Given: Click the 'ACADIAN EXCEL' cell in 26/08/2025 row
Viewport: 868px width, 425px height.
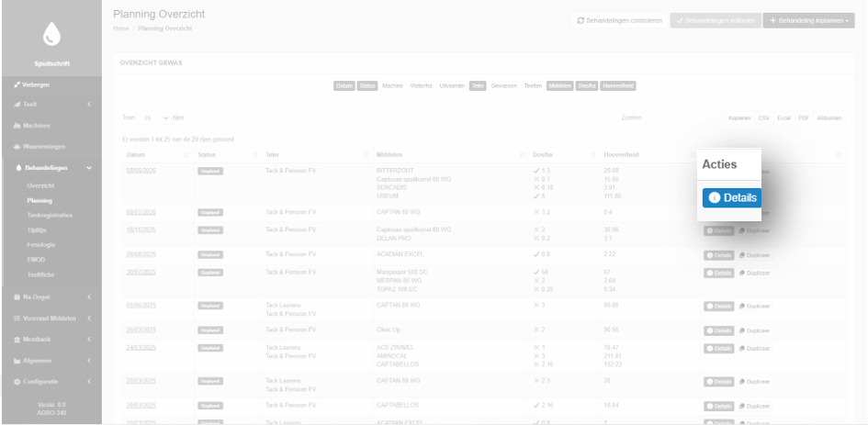Looking at the screenshot, I should (400, 254).
